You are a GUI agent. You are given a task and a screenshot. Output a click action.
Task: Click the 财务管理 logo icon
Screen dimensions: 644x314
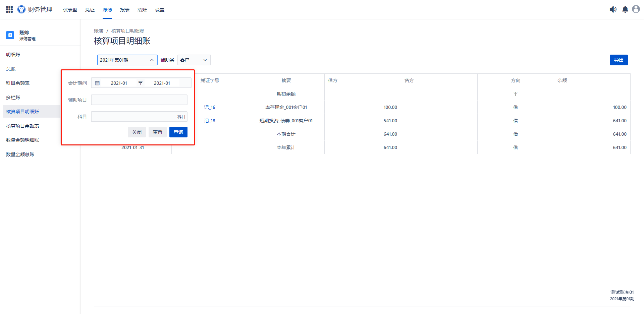point(21,9)
